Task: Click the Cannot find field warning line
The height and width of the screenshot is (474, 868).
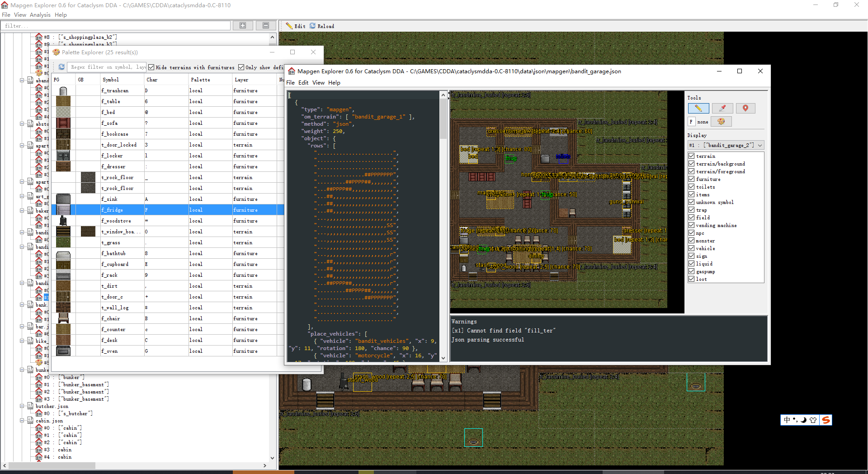Action: click(504, 331)
